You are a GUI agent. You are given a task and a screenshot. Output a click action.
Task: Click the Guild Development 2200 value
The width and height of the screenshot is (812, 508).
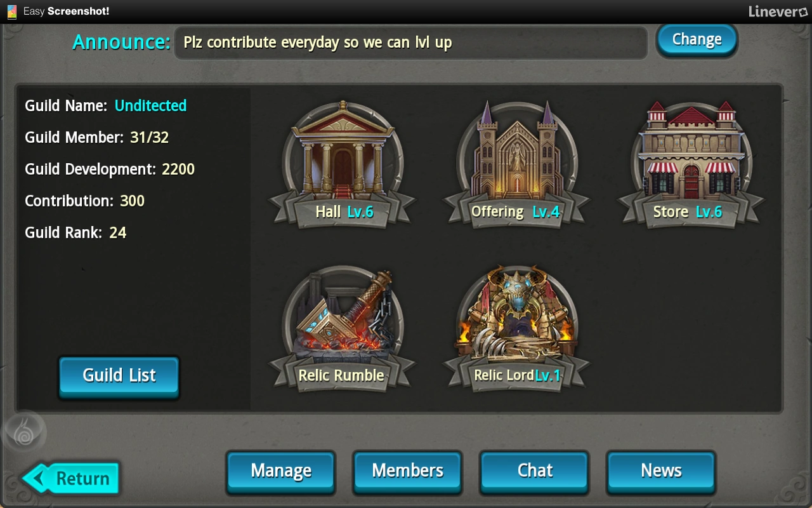(x=178, y=169)
